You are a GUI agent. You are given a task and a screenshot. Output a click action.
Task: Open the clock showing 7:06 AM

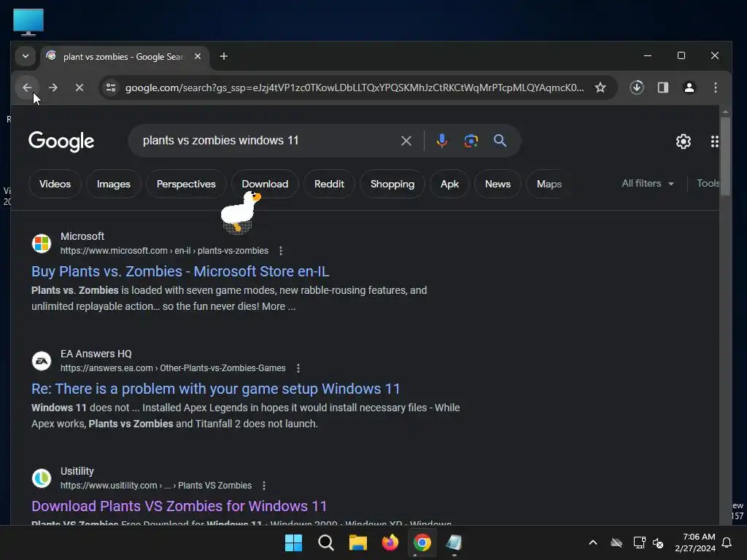coord(695,542)
